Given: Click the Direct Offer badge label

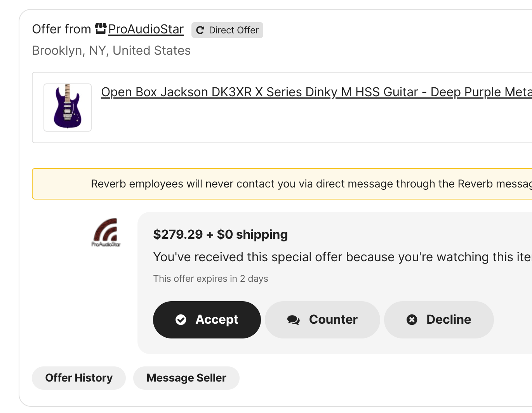Looking at the screenshot, I should (x=233, y=30).
